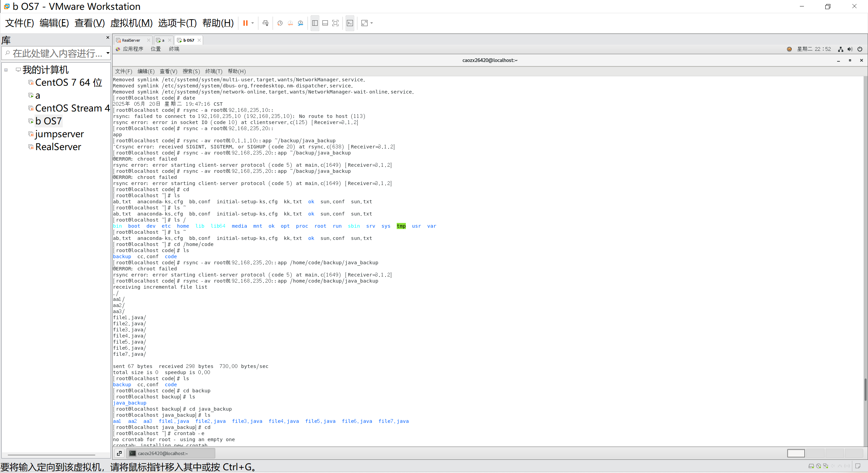Collapse the 我的计算机 tree node
The image size is (868, 473).
[x=6, y=70]
